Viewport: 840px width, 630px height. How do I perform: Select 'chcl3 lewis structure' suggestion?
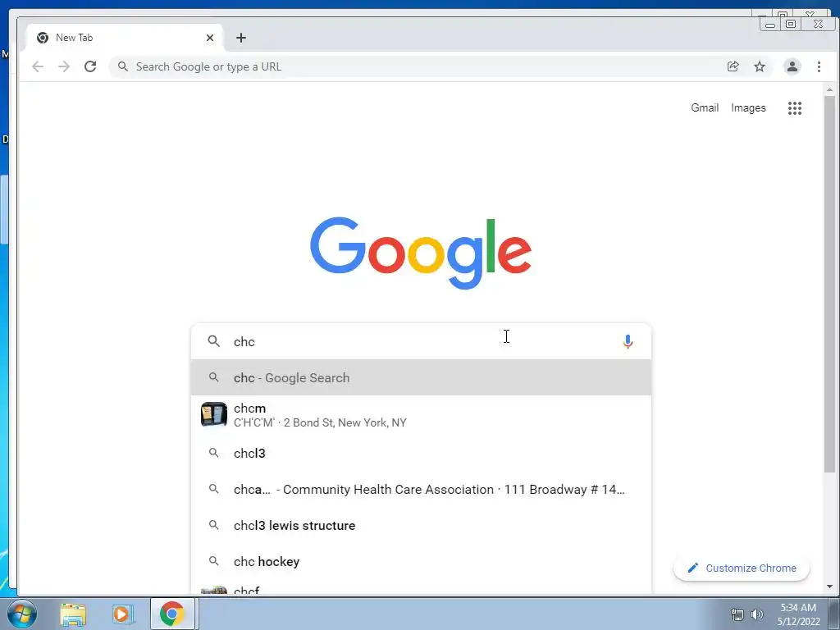421,526
